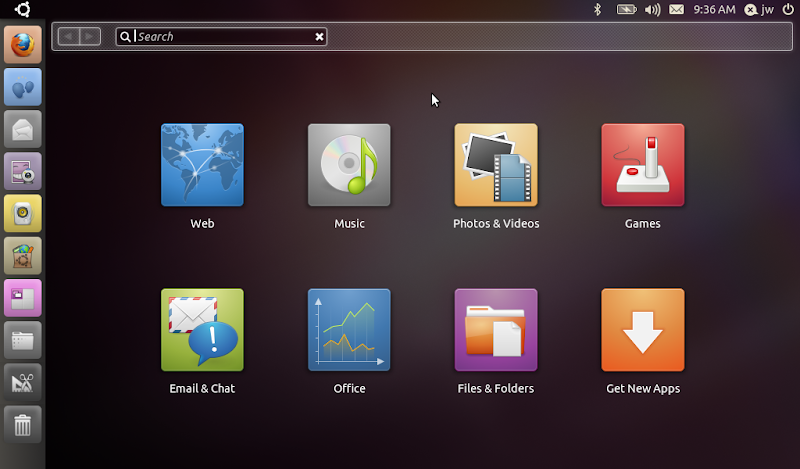Click the Ubuntu logo in the top-left corner
Viewport: 800px width, 469px height.
(22, 9)
